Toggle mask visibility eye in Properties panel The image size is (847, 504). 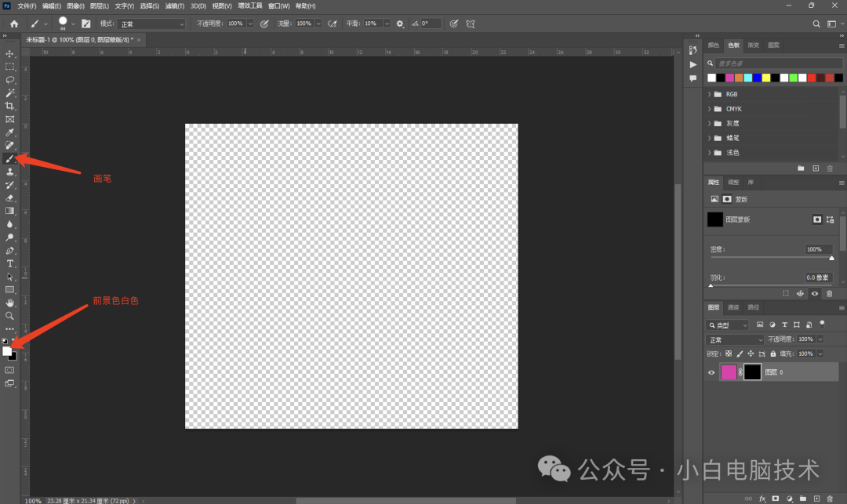click(x=815, y=294)
